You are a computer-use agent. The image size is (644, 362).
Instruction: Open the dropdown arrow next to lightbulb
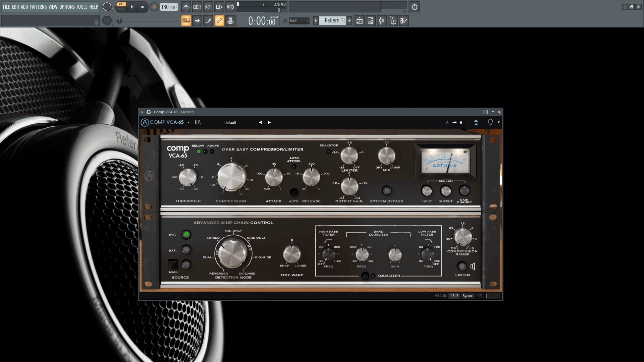(499, 122)
